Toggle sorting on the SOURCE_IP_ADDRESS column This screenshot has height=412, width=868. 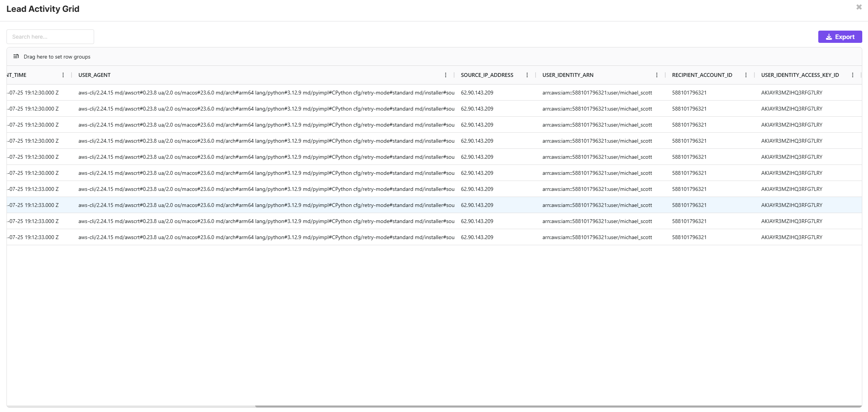tap(487, 75)
